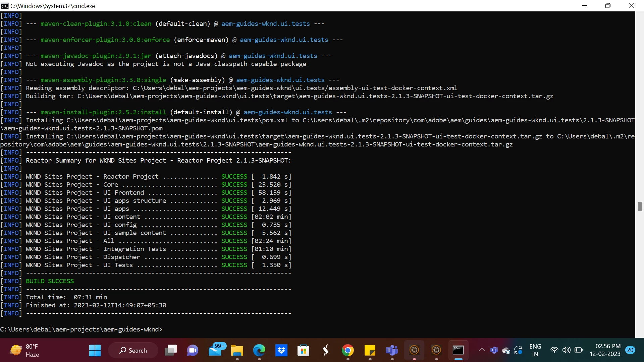
Task: Open volume control in system tray
Action: [566, 350]
